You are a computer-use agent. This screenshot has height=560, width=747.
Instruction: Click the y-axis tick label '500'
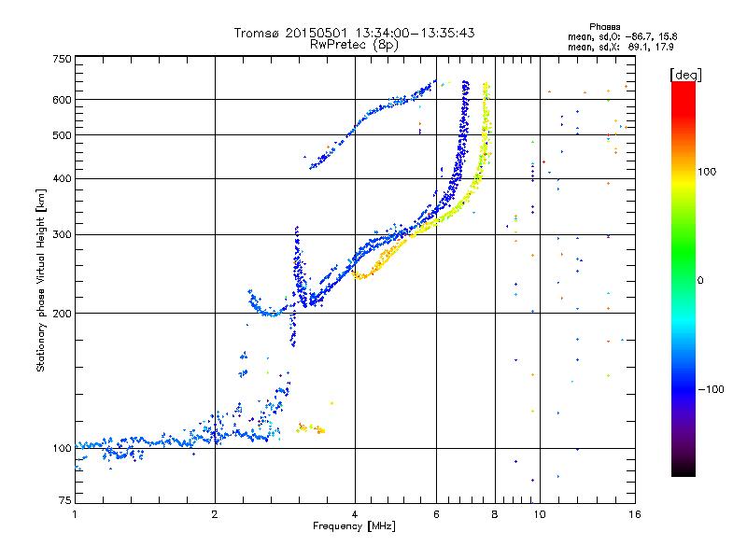click(62, 135)
